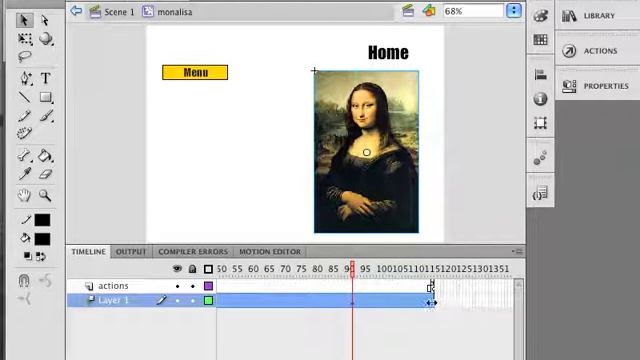Toggle Snap to Objects magnet
The width and height of the screenshot is (640, 360).
pyautogui.click(x=24, y=280)
